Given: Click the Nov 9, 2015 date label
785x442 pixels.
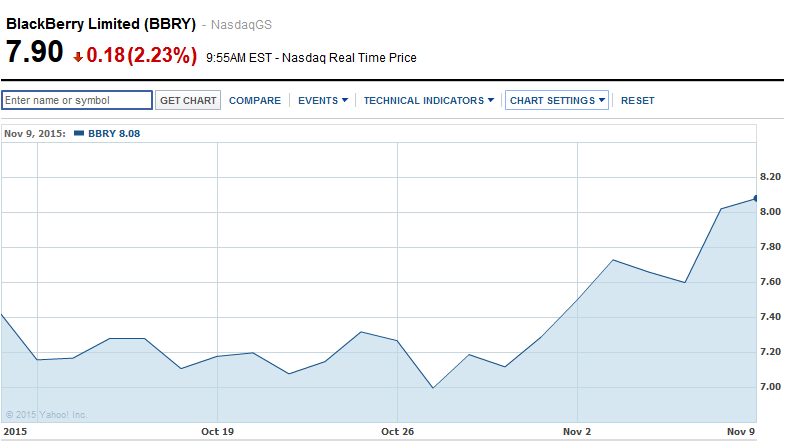Looking at the screenshot, I should (35, 134).
